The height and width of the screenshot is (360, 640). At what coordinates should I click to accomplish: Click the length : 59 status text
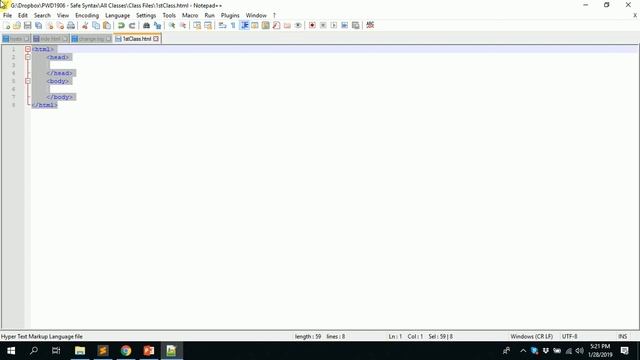[308, 336]
